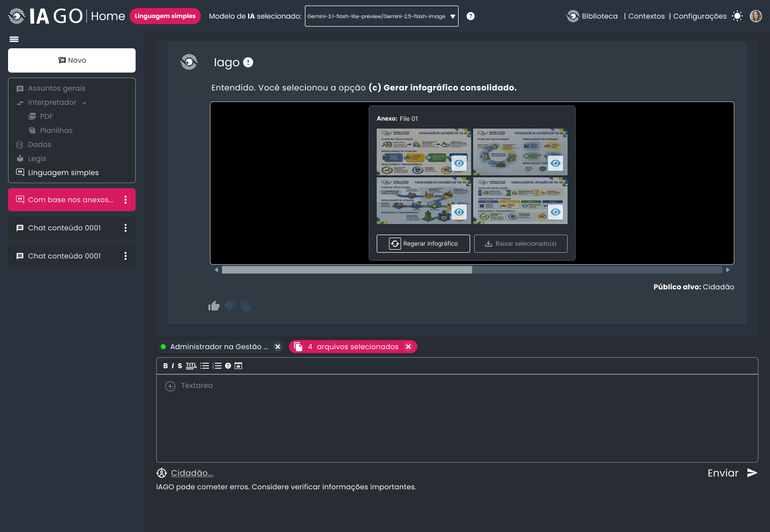Toggle eye preview on bottom-right infographic thumbnail
This screenshot has width=770, height=532.
555,212
